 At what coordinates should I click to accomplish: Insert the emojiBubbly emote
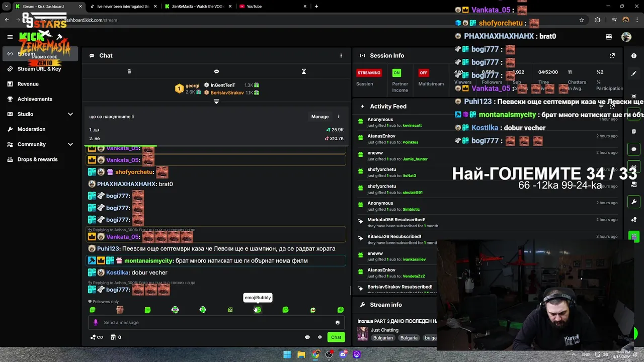tap(258, 310)
